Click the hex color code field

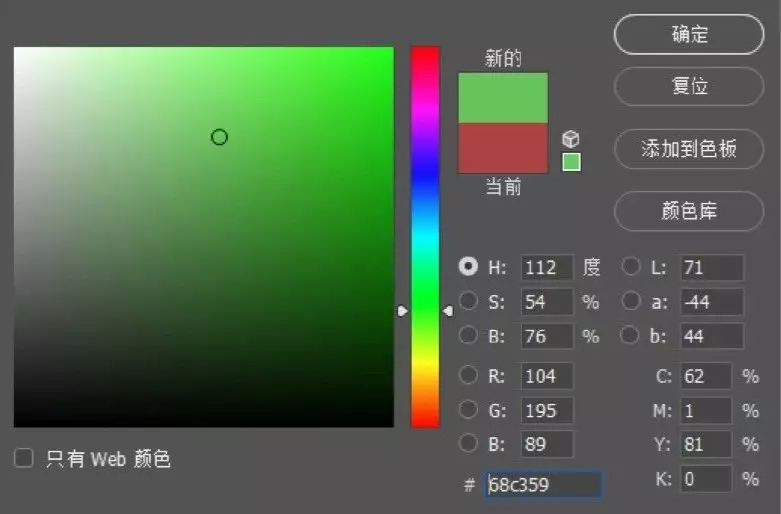tap(544, 485)
